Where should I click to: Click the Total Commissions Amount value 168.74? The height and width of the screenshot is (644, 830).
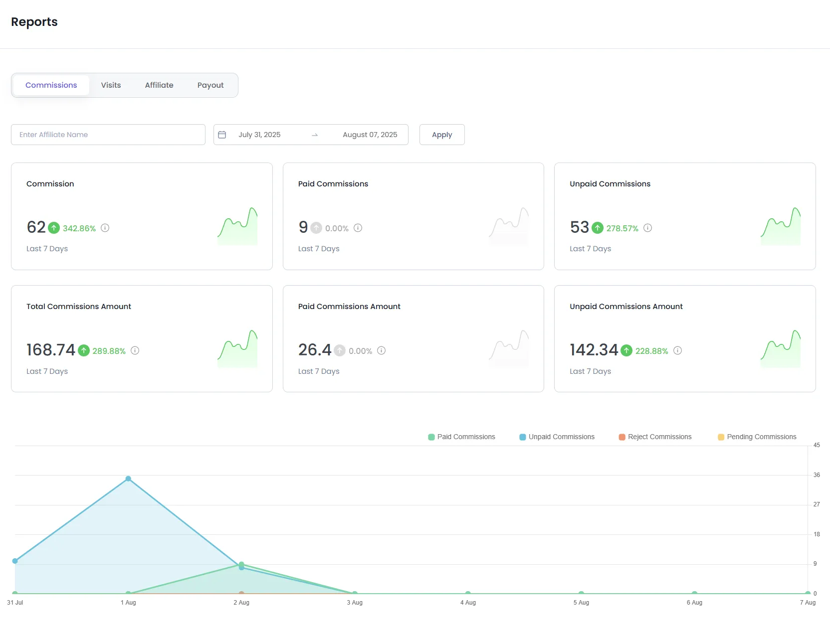coord(51,350)
